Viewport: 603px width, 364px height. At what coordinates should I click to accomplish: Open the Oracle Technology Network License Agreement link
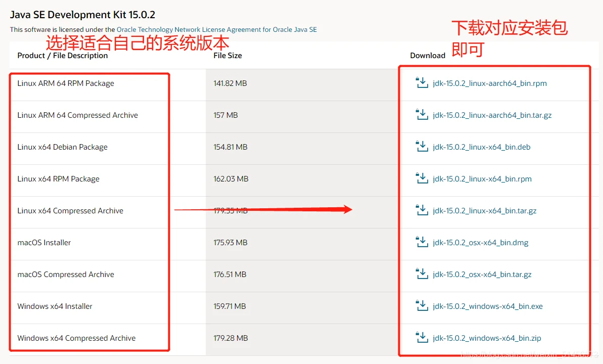pyautogui.click(x=216, y=30)
